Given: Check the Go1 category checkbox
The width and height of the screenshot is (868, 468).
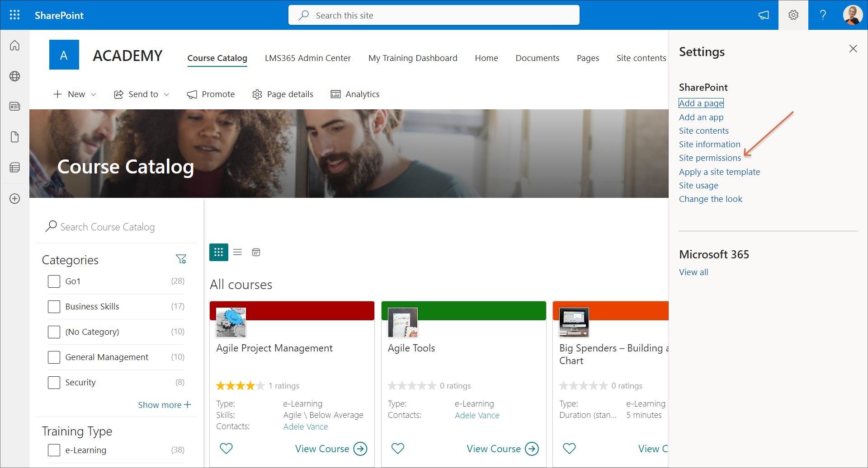Looking at the screenshot, I should point(54,281).
